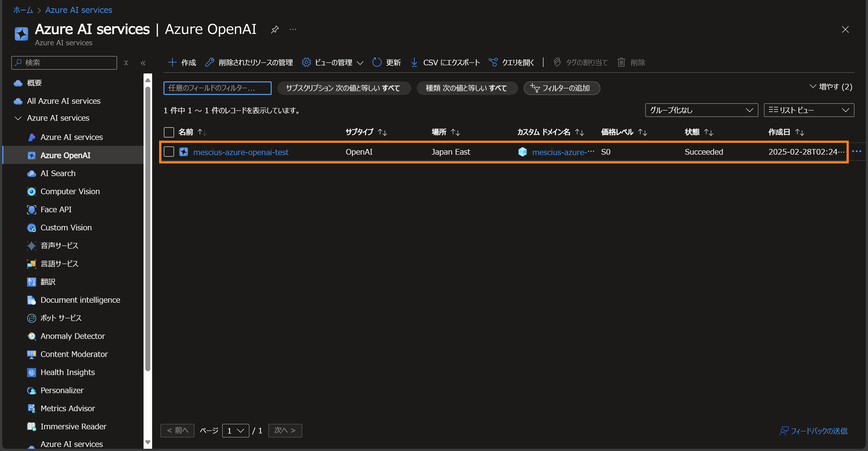The height and width of the screenshot is (451, 868).
Task: Open the ビューの管理 dropdown
Action: pos(333,62)
